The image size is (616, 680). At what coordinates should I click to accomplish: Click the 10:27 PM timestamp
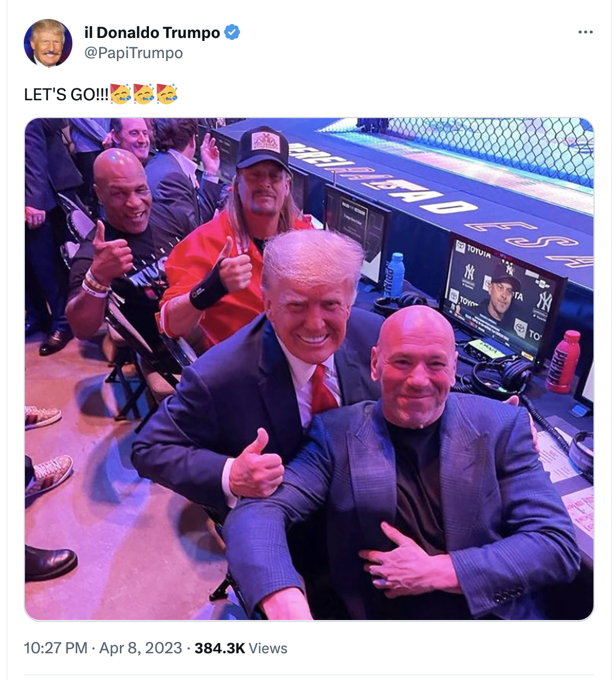point(56,648)
